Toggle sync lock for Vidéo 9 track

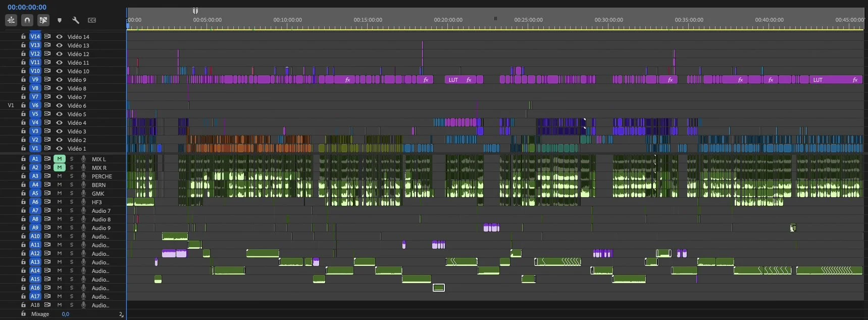tap(47, 79)
